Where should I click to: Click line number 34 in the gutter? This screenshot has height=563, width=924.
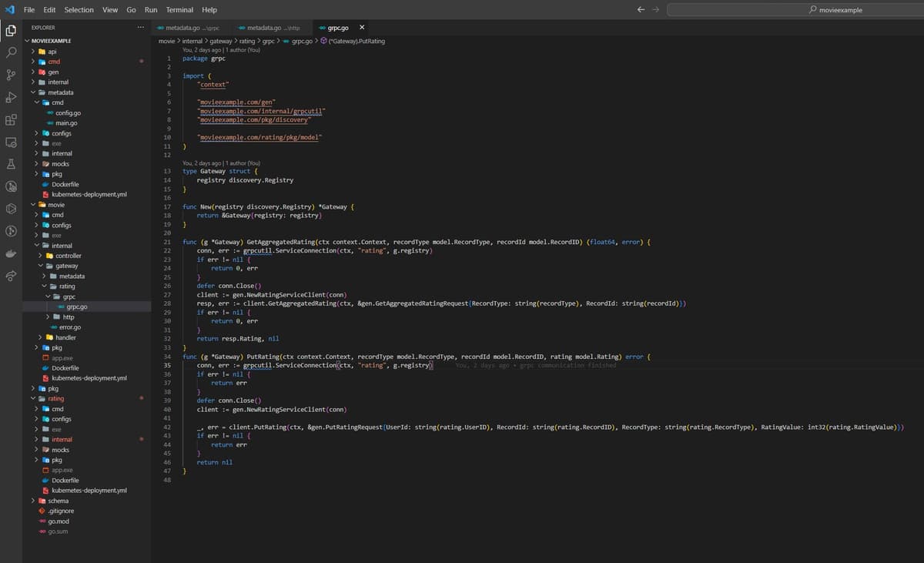click(167, 357)
